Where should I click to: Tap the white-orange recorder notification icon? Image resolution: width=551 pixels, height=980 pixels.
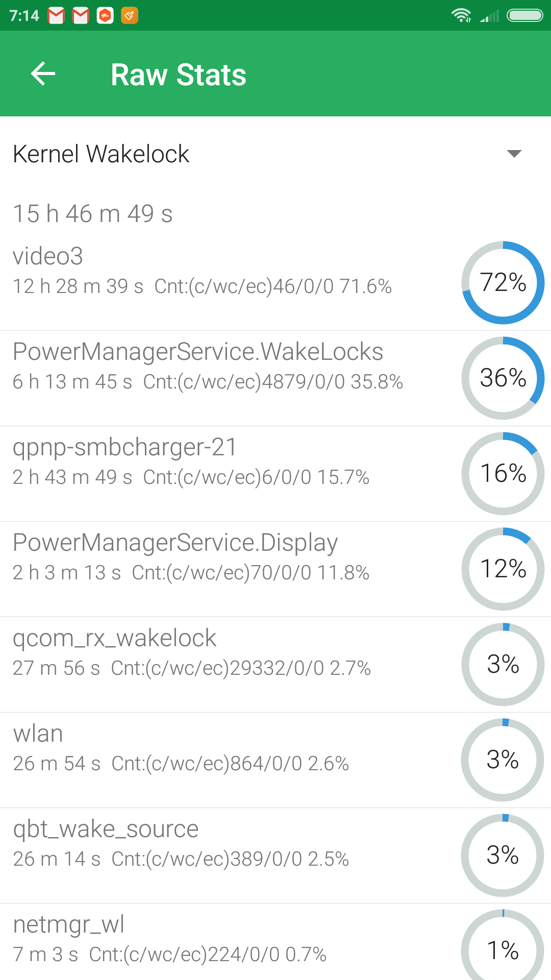(x=105, y=16)
